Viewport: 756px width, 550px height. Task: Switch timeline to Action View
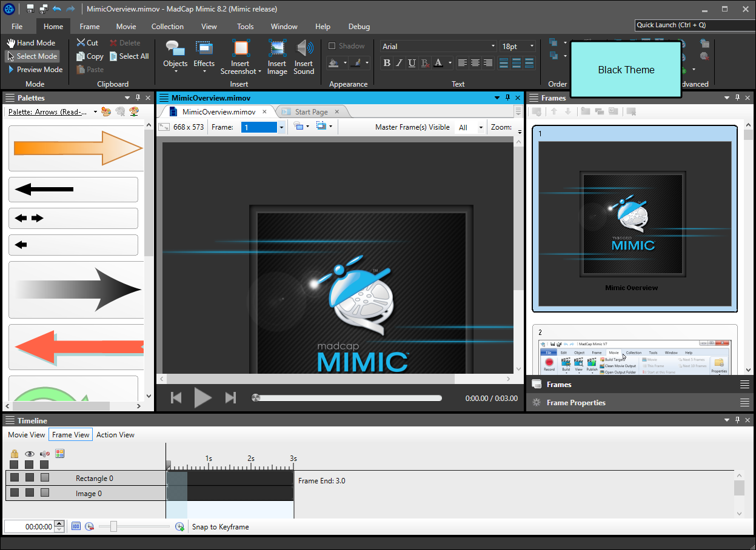tap(115, 435)
